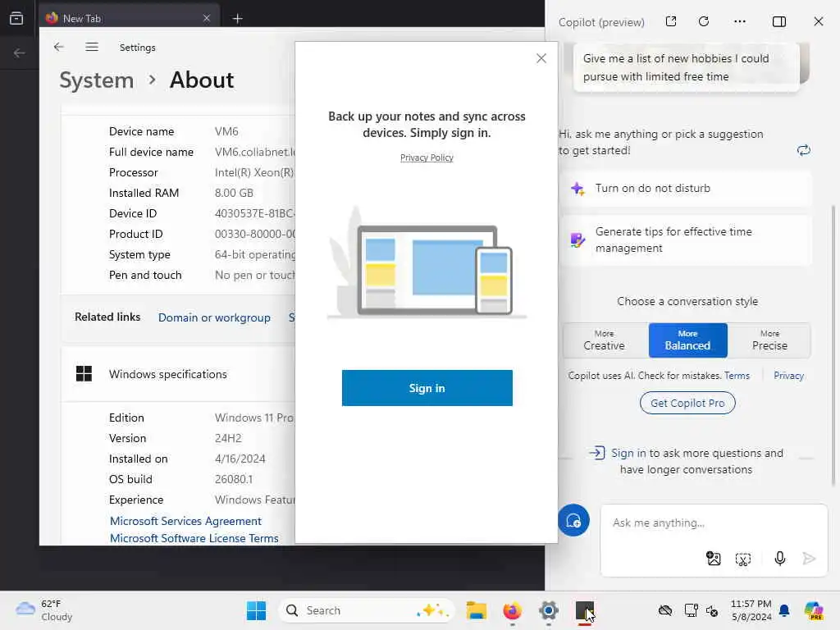Click Ask me anything input field

713,523
